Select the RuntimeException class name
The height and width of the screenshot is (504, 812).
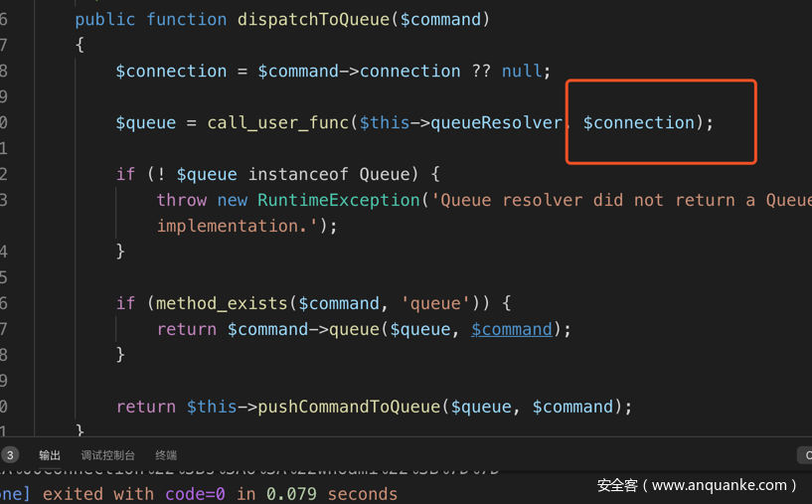click(x=338, y=200)
